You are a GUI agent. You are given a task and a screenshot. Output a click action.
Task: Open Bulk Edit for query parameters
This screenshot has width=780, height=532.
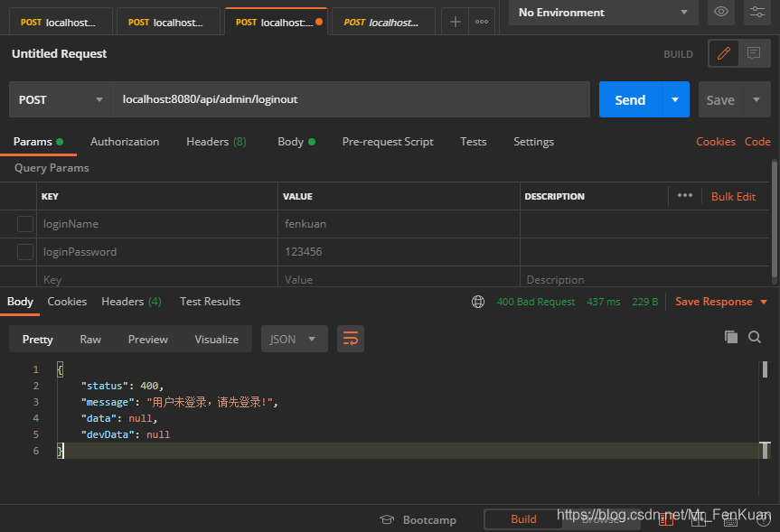click(x=732, y=196)
